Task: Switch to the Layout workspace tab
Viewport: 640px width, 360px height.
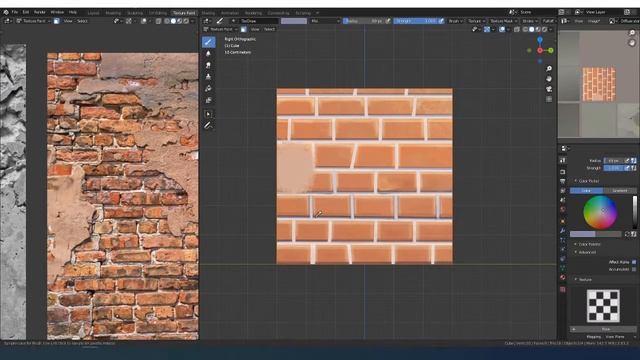Action: (93, 13)
